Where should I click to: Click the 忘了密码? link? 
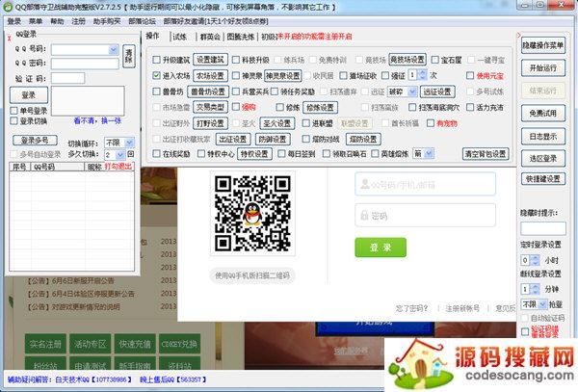[411, 308]
